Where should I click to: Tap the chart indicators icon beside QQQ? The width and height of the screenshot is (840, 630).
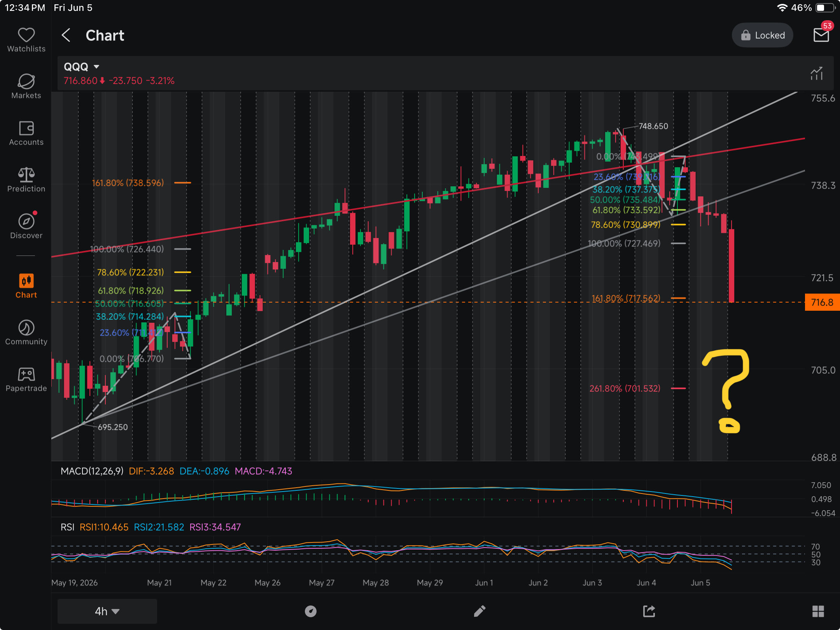[x=817, y=73]
